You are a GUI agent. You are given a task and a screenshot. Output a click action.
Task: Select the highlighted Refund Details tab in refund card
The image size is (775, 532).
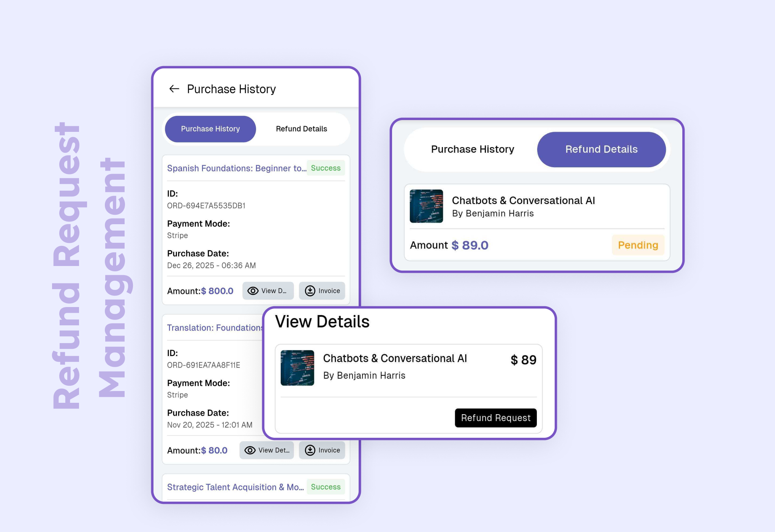click(x=601, y=149)
